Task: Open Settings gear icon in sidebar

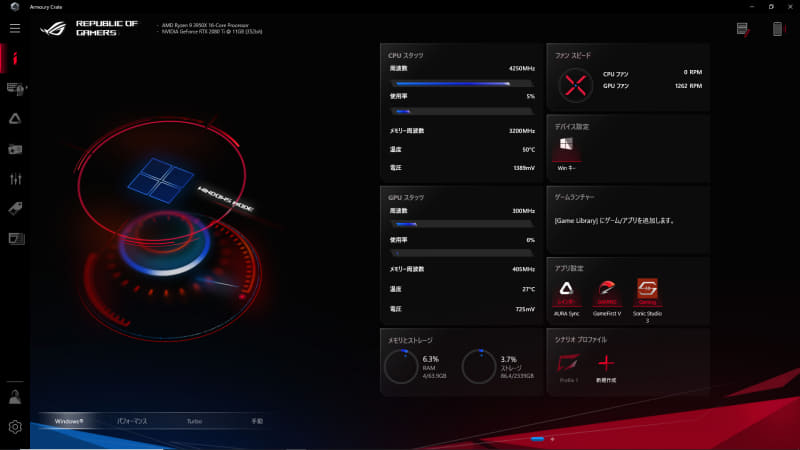Action: (15, 427)
